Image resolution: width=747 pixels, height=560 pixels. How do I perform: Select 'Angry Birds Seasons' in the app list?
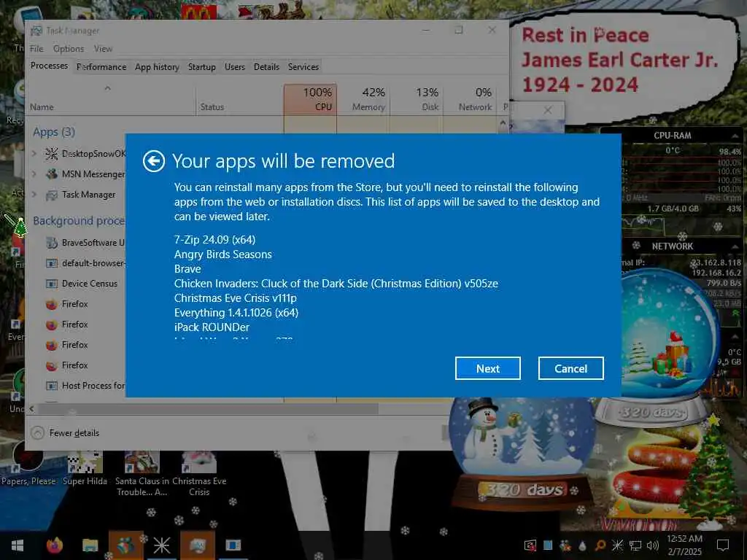[x=223, y=254]
